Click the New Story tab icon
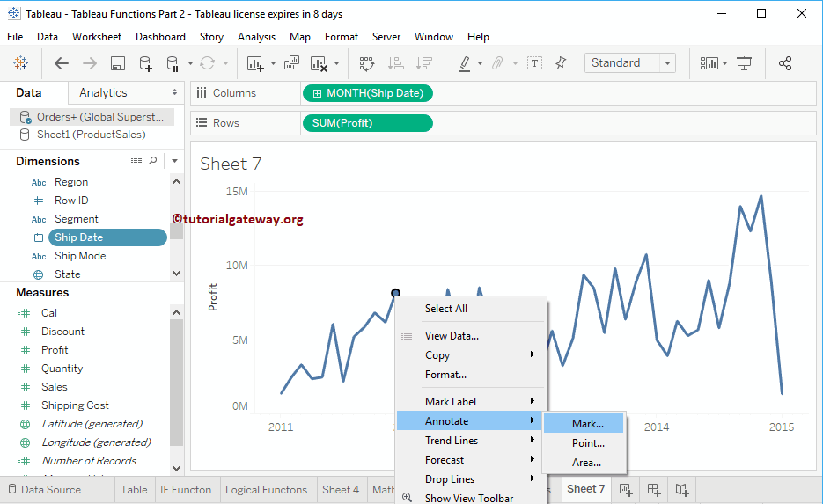The image size is (823, 504). (x=682, y=490)
